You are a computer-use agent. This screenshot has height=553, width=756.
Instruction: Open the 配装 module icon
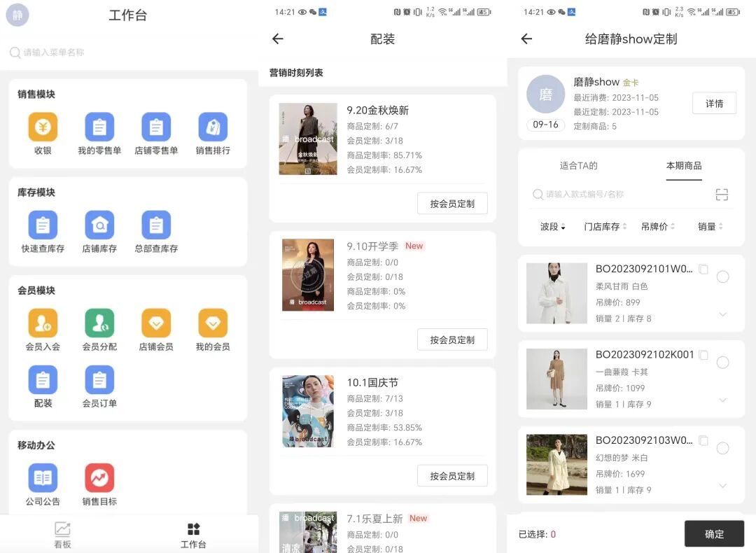click(x=43, y=380)
